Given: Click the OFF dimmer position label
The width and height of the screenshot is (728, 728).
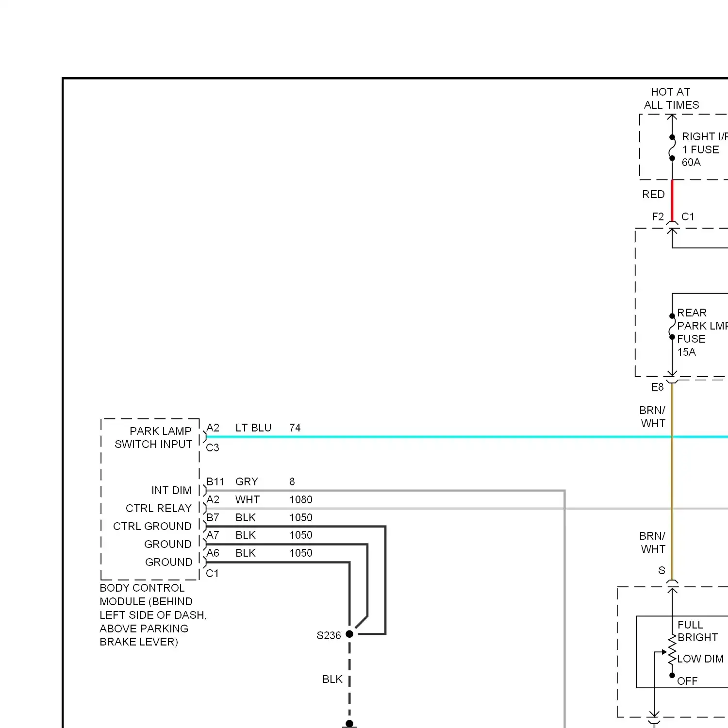Looking at the screenshot, I should click(x=687, y=681).
